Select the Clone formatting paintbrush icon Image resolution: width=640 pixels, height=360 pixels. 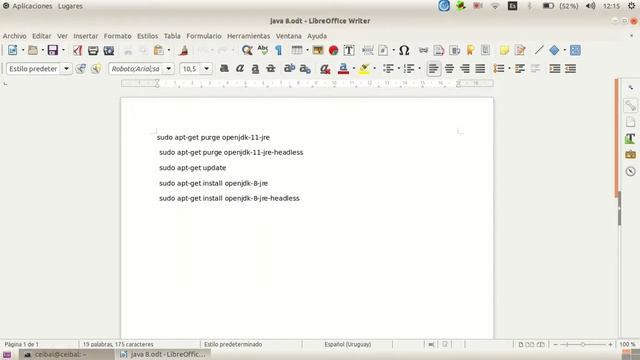coord(184,50)
